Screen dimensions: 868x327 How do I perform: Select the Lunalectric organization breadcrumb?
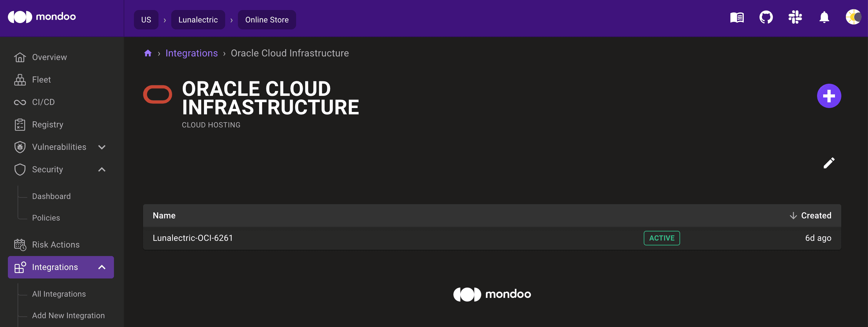point(198,20)
